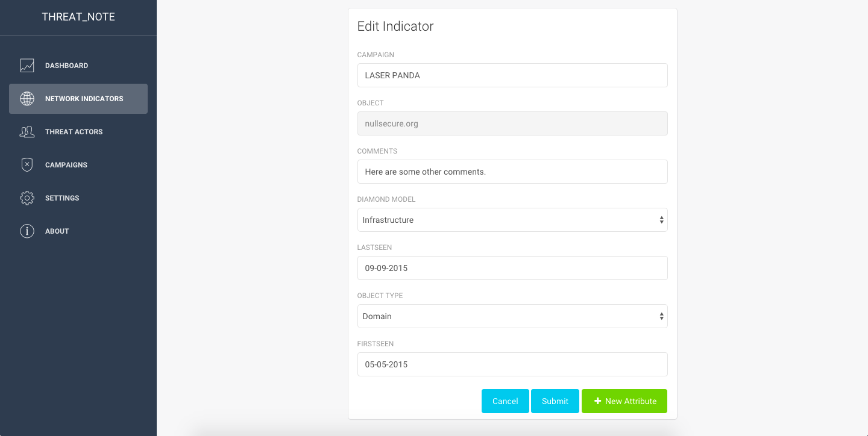Click the Edit Indicator heading

pos(395,26)
